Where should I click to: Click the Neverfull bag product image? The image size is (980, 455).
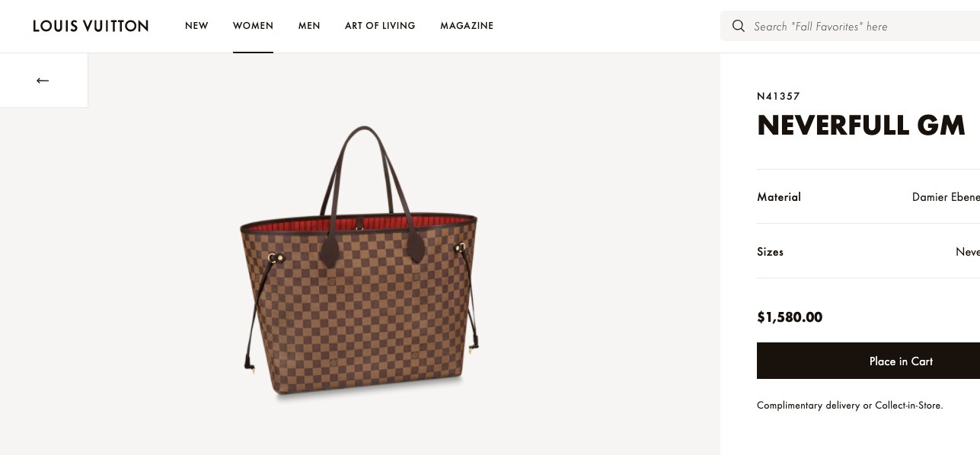click(359, 261)
